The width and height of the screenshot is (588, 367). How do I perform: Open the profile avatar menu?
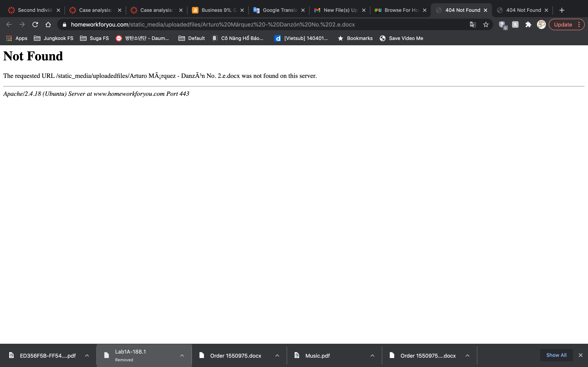[541, 24]
